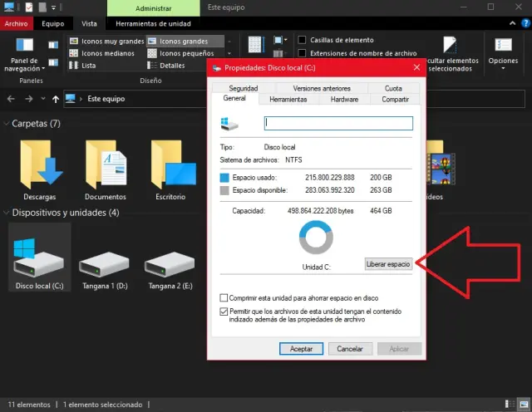
Task: Go up one level with up arrow
Action: [x=55, y=99]
